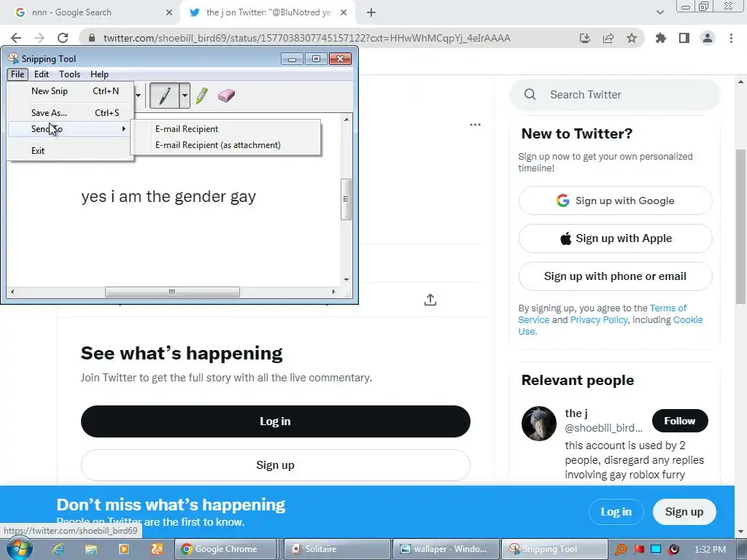Viewport: 747px width, 560px height.
Task: Open Chrome extensions puzzle icon
Action: 661,38
